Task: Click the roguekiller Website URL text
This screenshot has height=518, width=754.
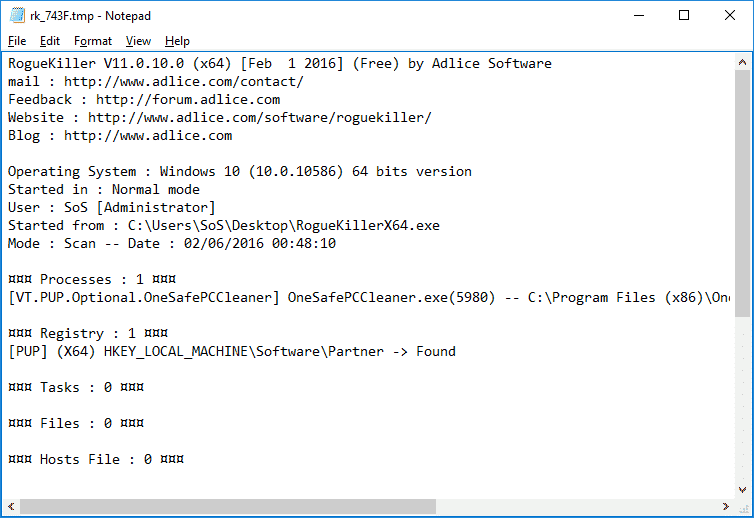Action: click(x=260, y=118)
